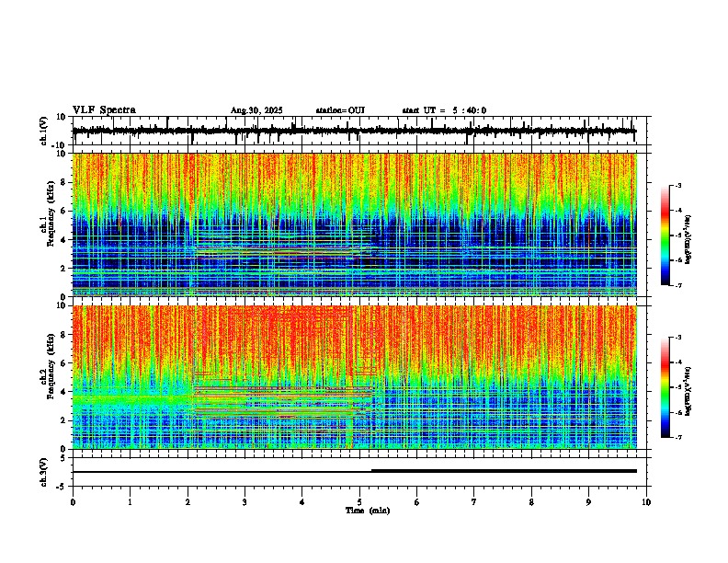728x563 pixels.
Task: Click the '5' tick on ch.3 voltage axis
Action: [64, 458]
